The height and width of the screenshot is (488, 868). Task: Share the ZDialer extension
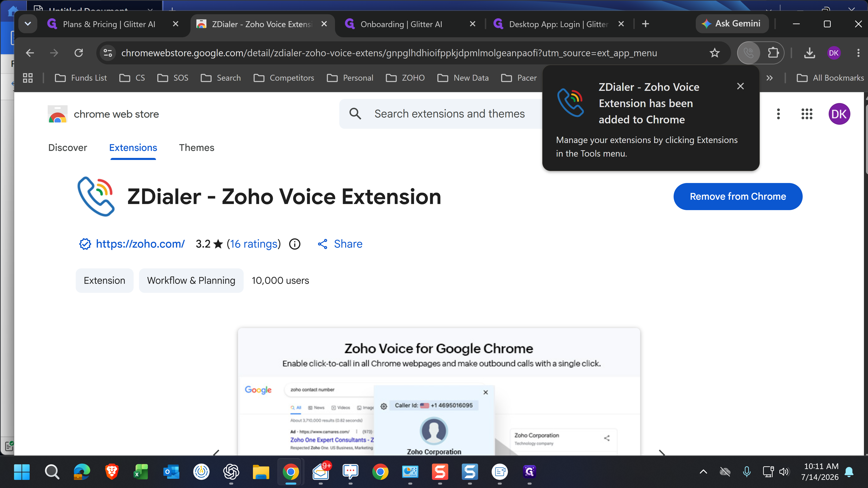point(340,244)
